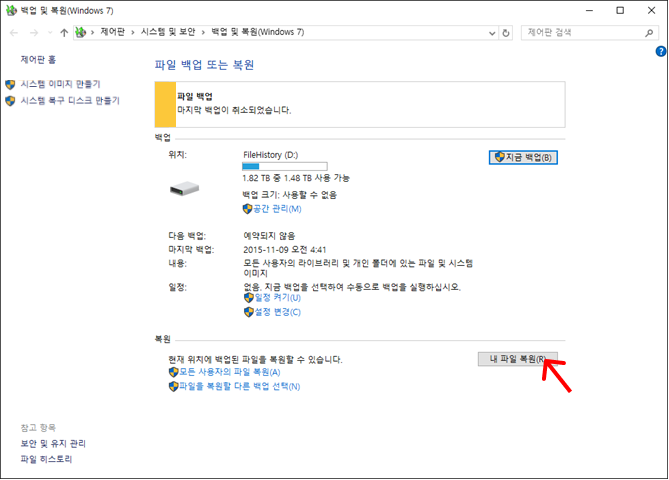Open 보안 및 유지 관리 link
The image size is (669, 480).
[53, 444]
